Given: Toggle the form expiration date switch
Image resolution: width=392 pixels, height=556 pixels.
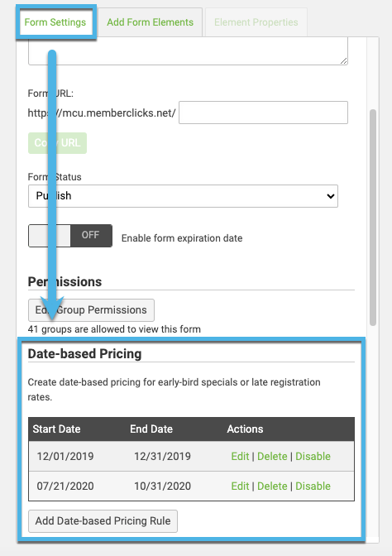Looking at the screenshot, I should pyautogui.click(x=70, y=236).
